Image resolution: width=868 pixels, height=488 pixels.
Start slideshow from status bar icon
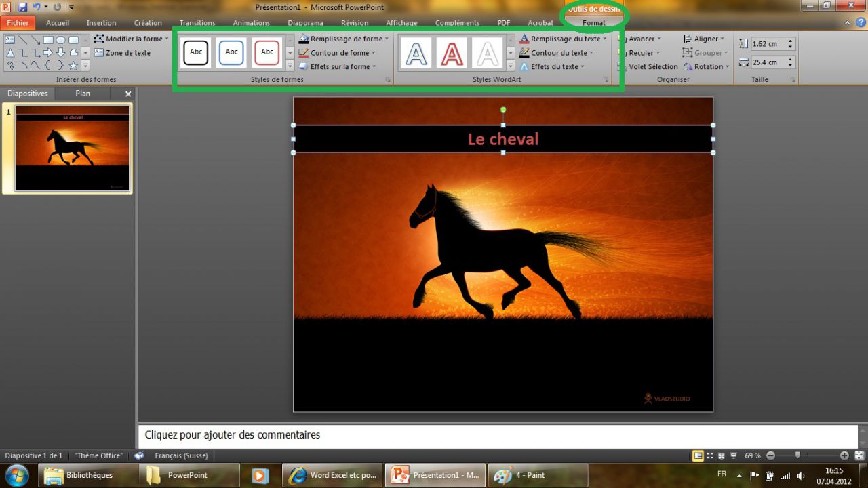733,456
